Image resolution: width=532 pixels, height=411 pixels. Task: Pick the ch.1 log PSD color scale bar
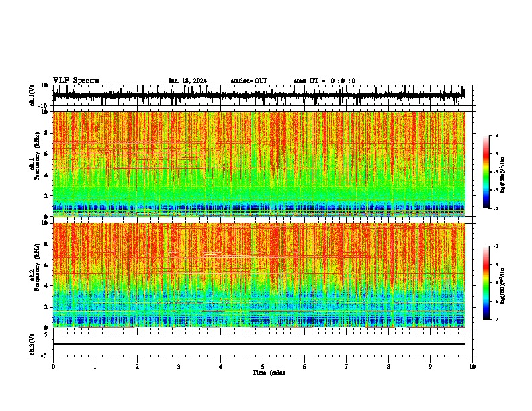tap(486, 172)
